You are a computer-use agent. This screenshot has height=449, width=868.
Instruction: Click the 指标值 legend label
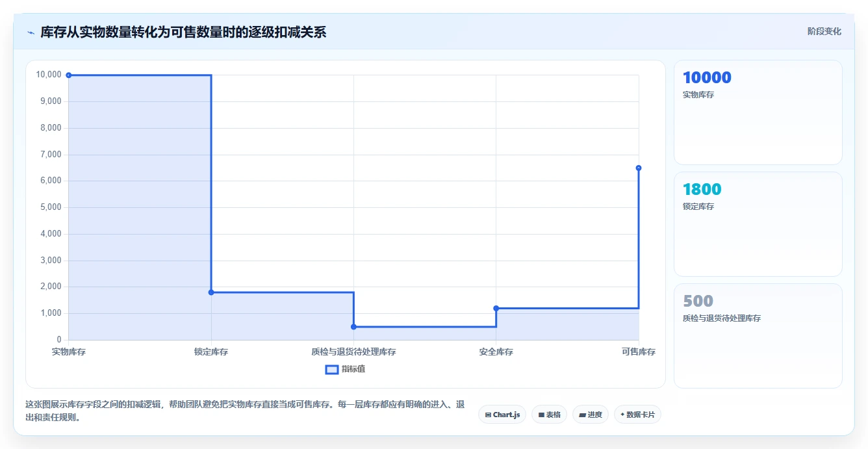353,369
